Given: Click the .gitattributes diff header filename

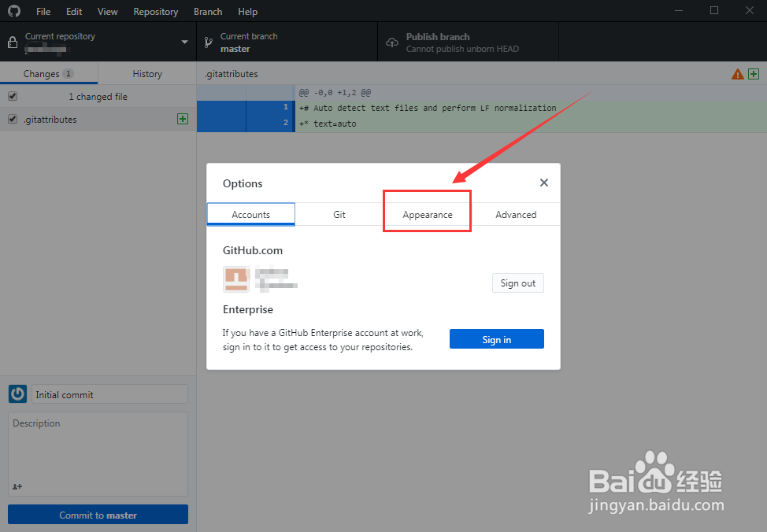Looking at the screenshot, I should tap(232, 74).
